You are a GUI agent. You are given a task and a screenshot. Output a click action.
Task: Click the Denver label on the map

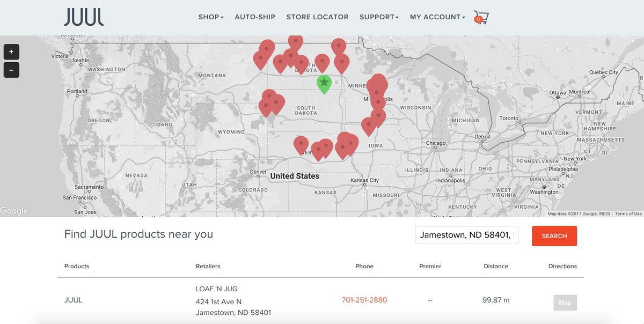[259, 172]
